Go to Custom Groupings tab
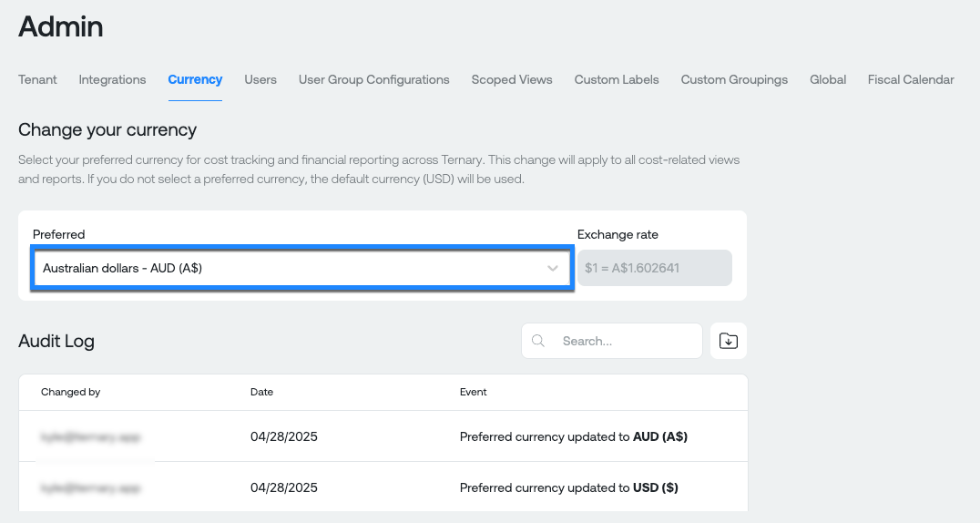The image size is (980, 523). 734,79
